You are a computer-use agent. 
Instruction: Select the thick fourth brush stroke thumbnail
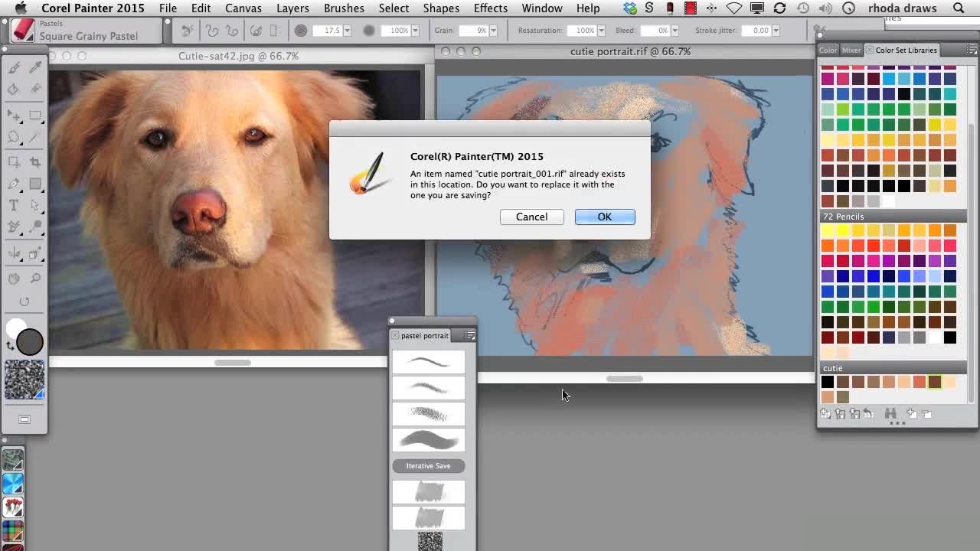[428, 439]
